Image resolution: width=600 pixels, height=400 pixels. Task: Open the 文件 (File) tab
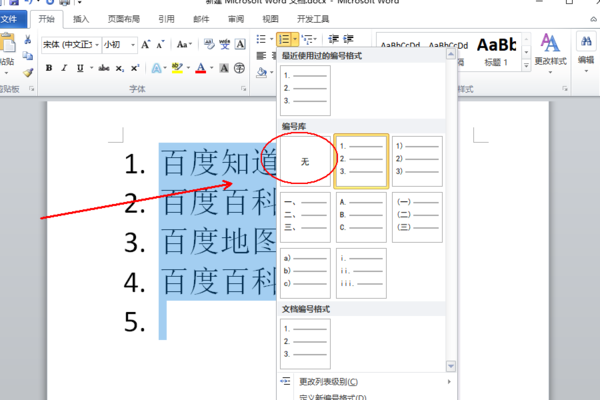11,19
